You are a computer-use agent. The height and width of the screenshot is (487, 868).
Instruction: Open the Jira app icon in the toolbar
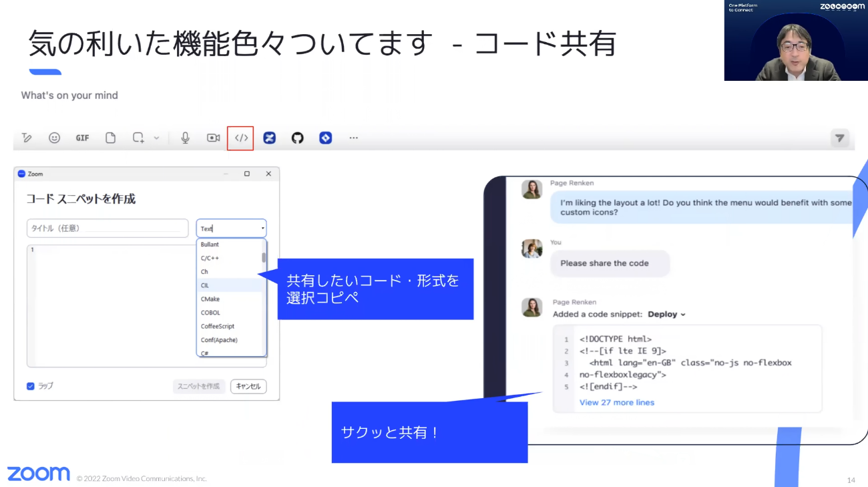tap(326, 138)
